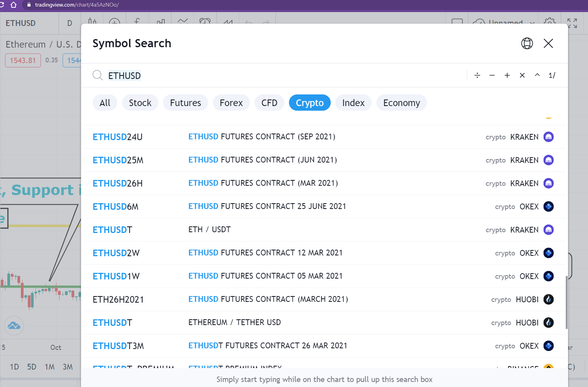Image resolution: width=588 pixels, height=387 pixels.
Task: Choose the ETHUSD26H symbol
Action: coord(118,183)
